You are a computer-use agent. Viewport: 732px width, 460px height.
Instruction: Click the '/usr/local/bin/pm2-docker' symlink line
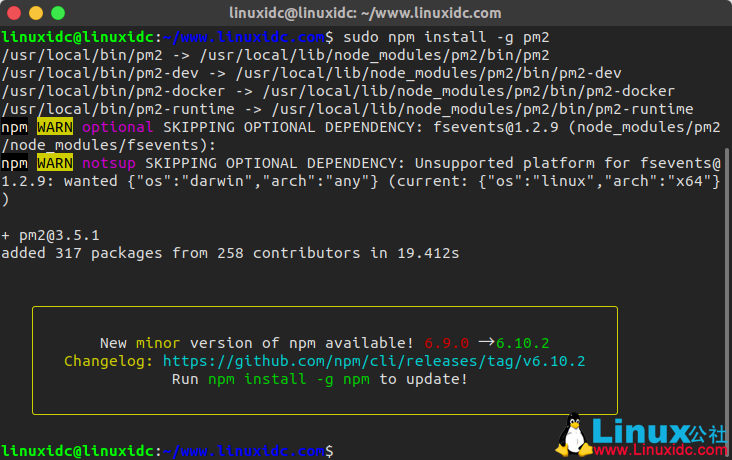338,92
